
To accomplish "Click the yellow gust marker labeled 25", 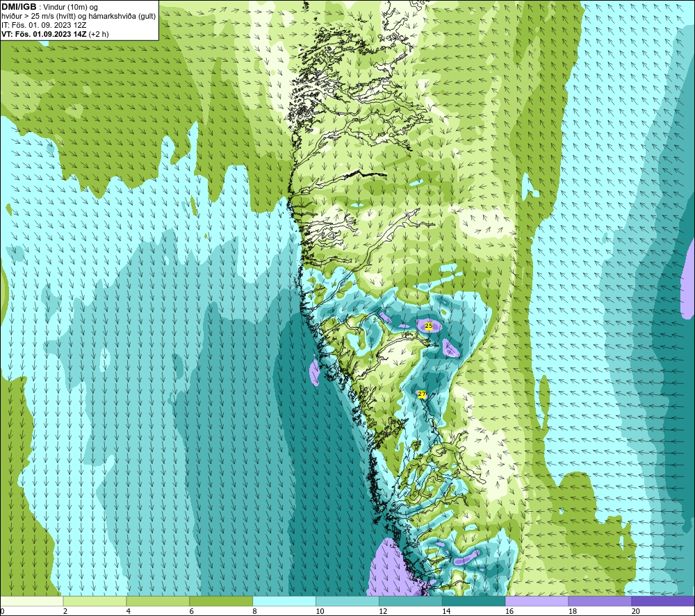I will tap(429, 326).
